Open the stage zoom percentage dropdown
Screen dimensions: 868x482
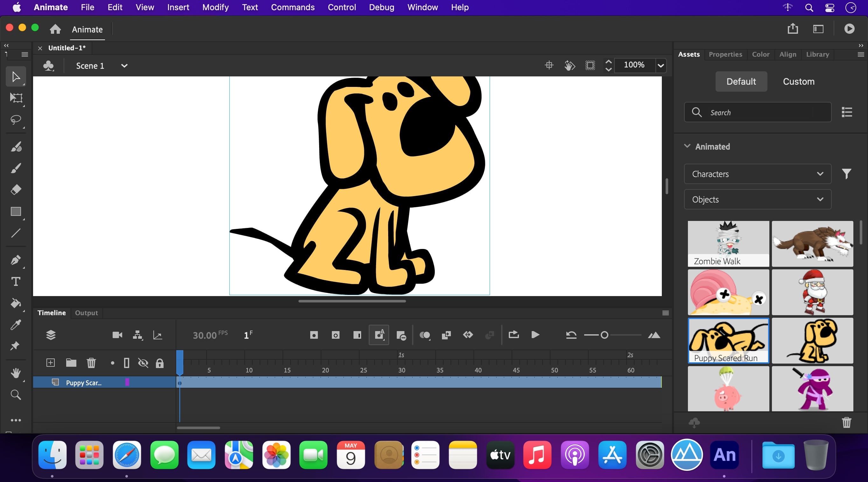tap(661, 65)
